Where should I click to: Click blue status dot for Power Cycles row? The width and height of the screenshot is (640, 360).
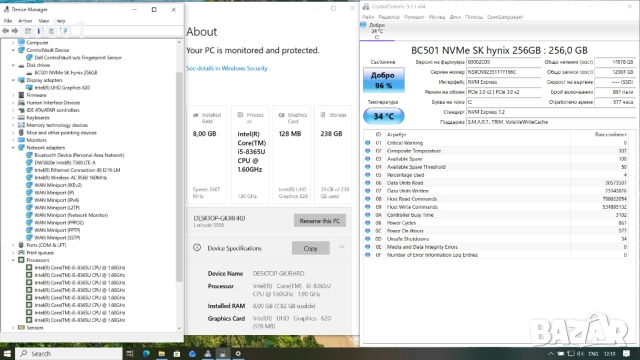coord(367,223)
